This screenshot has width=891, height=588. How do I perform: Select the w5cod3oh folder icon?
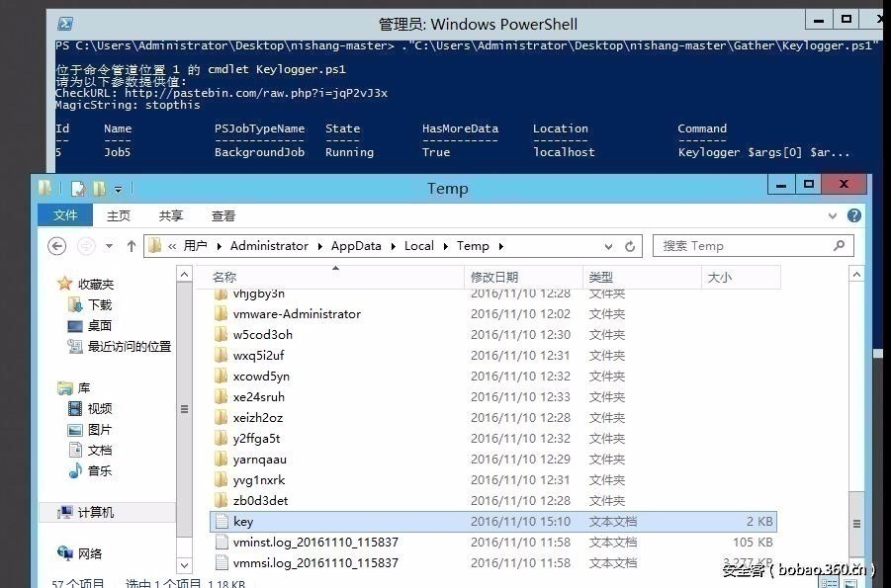[222, 335]
